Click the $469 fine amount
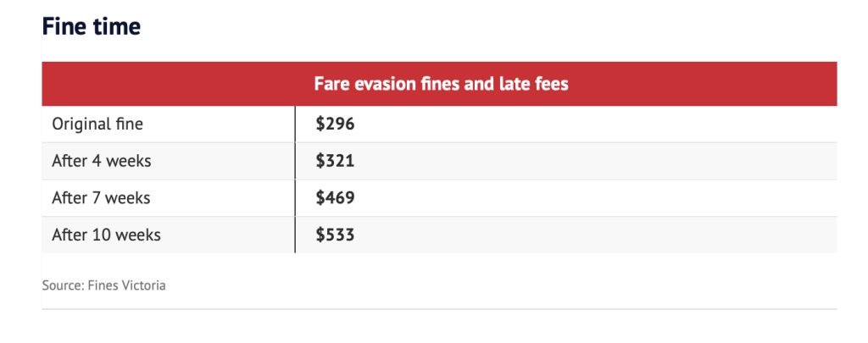Screen dimensions: 868x343 pos(334,197)
